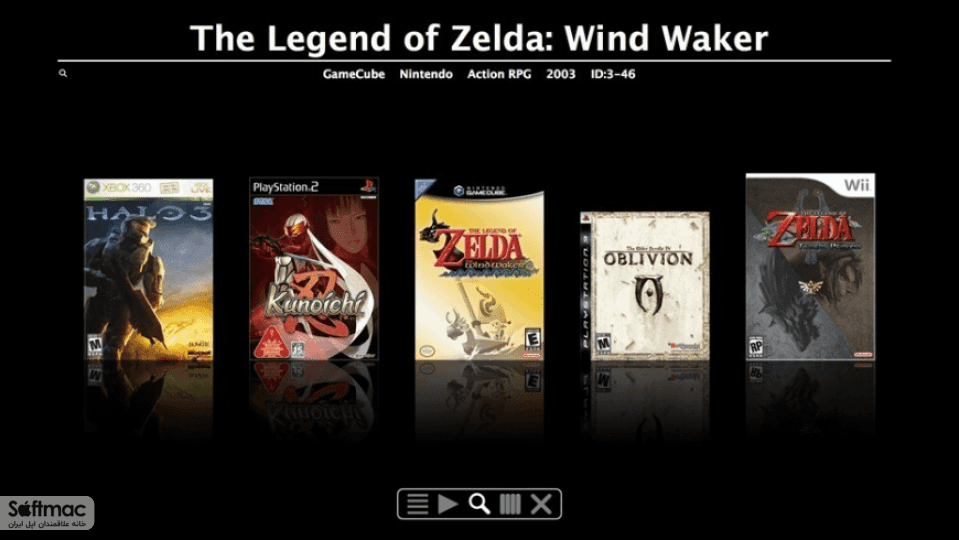The height and width of the screenshot is (540, 959).
Task: Filter by the Action RPG genre label
Action: (x=499, y=74)
